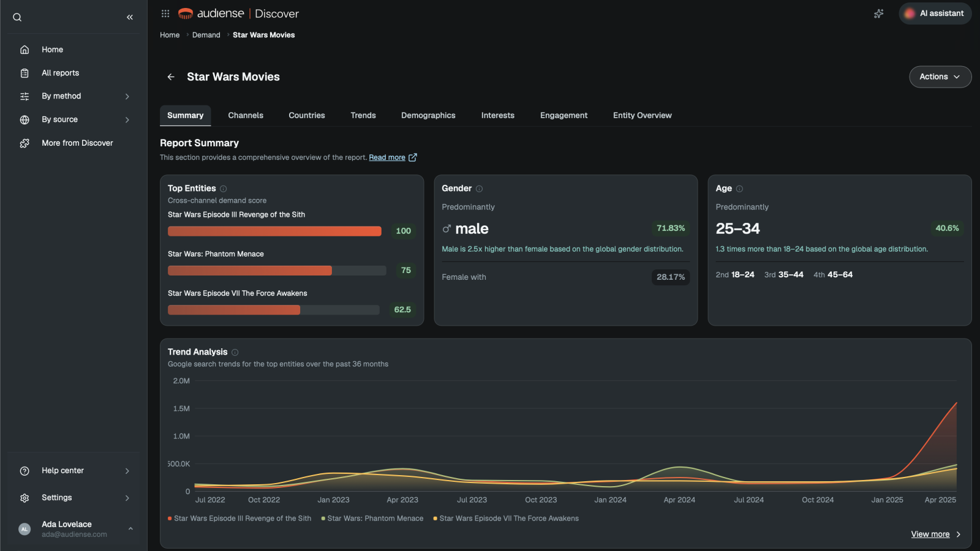The height and width of the screenshot is (551, 980).
Task: Click the View more link in Trend Analysis
Action: [930, 534]
